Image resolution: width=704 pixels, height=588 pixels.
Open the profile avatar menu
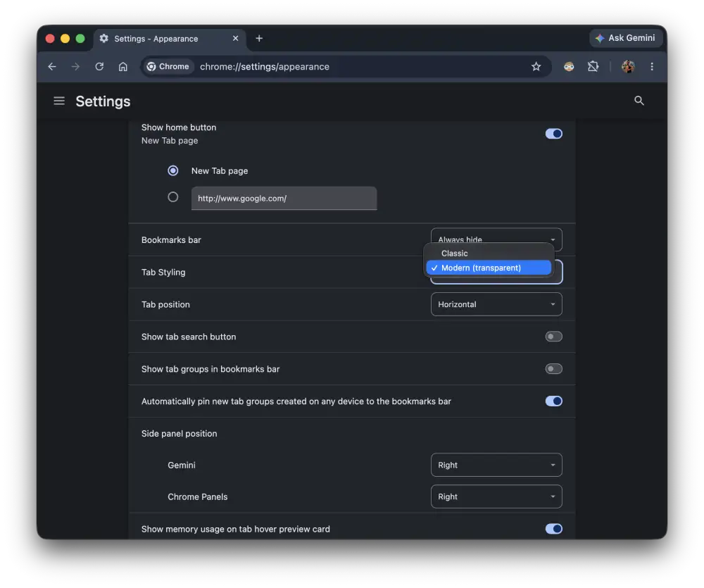pyautogui.click(x=628, y=66)
